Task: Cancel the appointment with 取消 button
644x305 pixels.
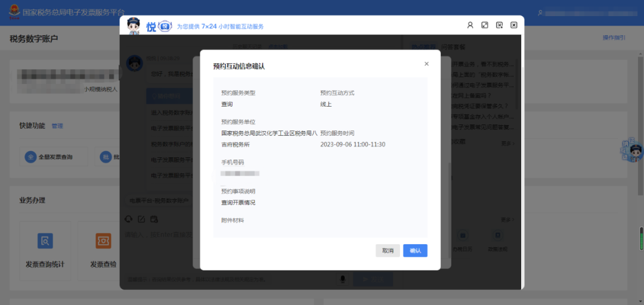Action: [388, 250]
